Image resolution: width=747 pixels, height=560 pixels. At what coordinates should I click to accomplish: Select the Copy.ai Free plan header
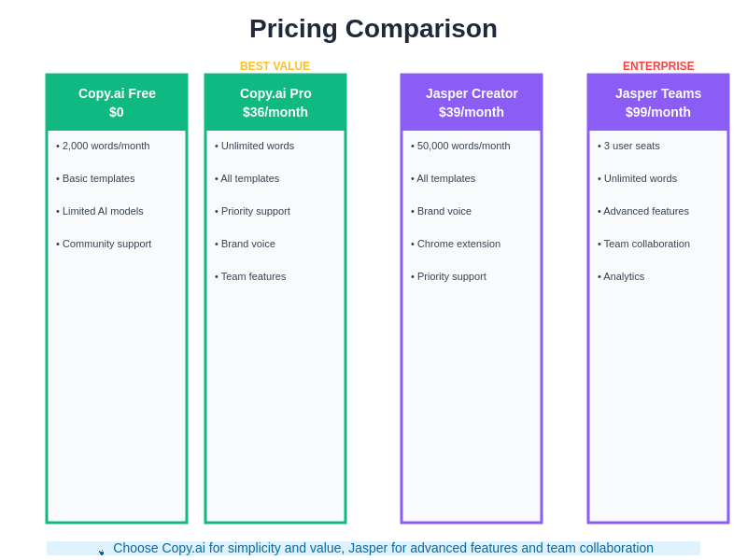point(117,103)
